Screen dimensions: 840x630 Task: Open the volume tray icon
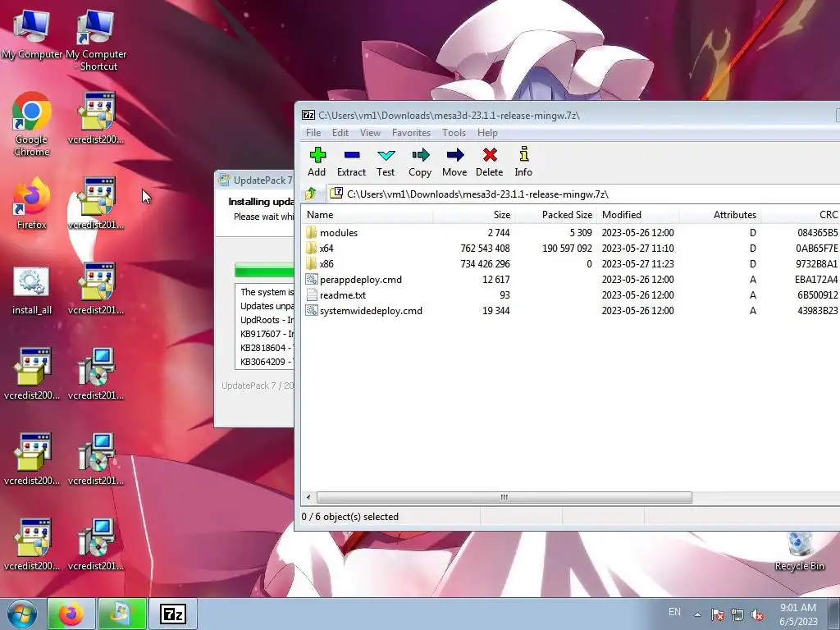point(757,615)
